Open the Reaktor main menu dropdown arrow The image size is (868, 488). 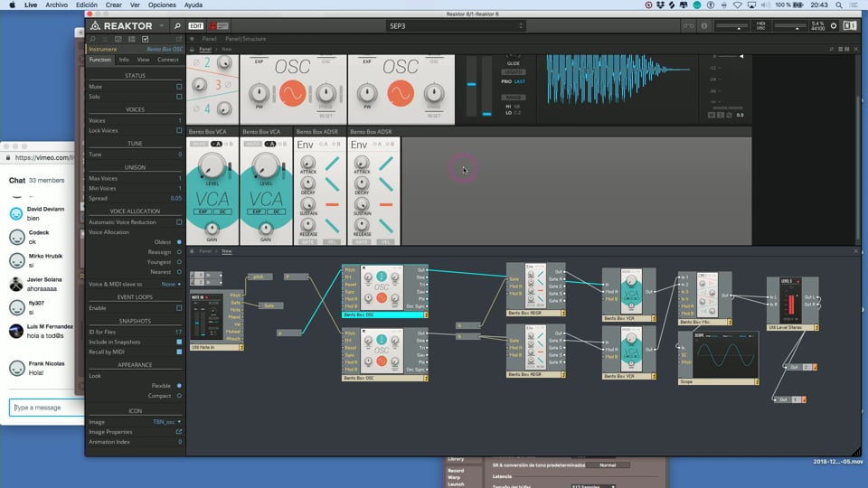point(162,26)
